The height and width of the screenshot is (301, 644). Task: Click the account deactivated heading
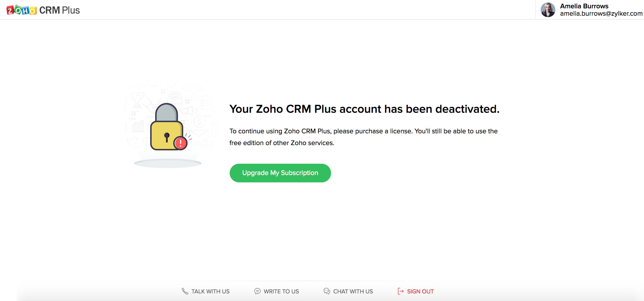click(x=364, y=109)
